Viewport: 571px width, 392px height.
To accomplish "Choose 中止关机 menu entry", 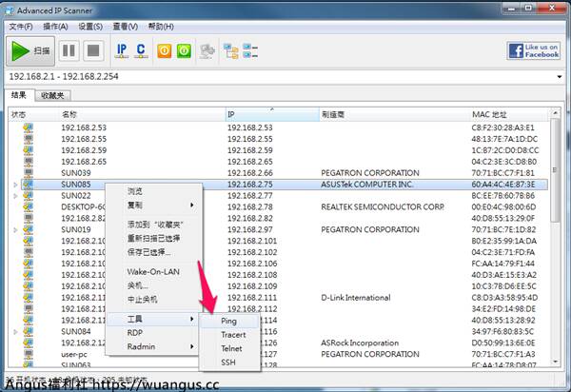I will click(153, 300).
